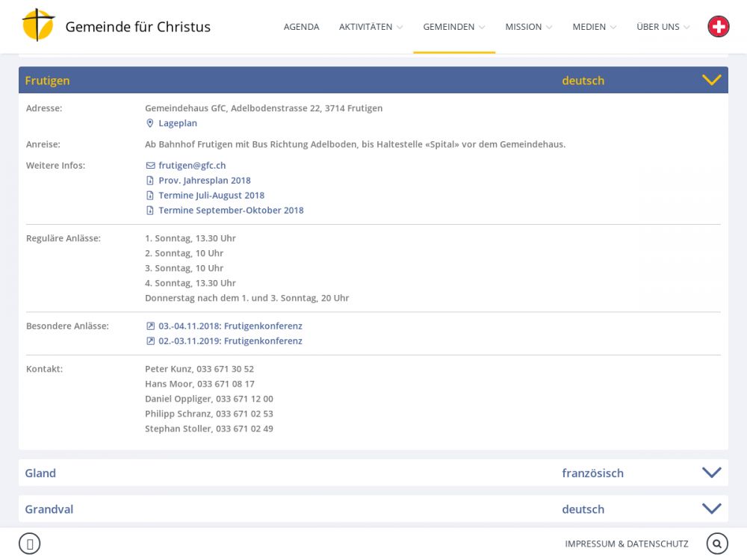Open the Medien menu
The height and width of the screenshot is (560, 747).
point(594,27)
